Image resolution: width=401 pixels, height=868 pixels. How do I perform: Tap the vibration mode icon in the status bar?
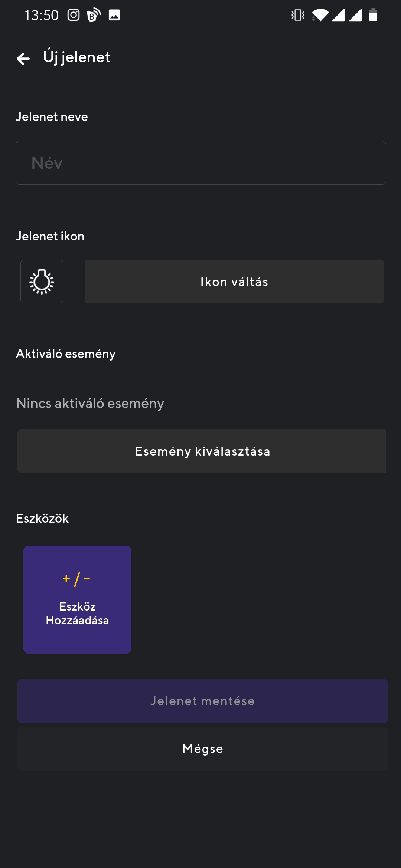click(297, 15)
